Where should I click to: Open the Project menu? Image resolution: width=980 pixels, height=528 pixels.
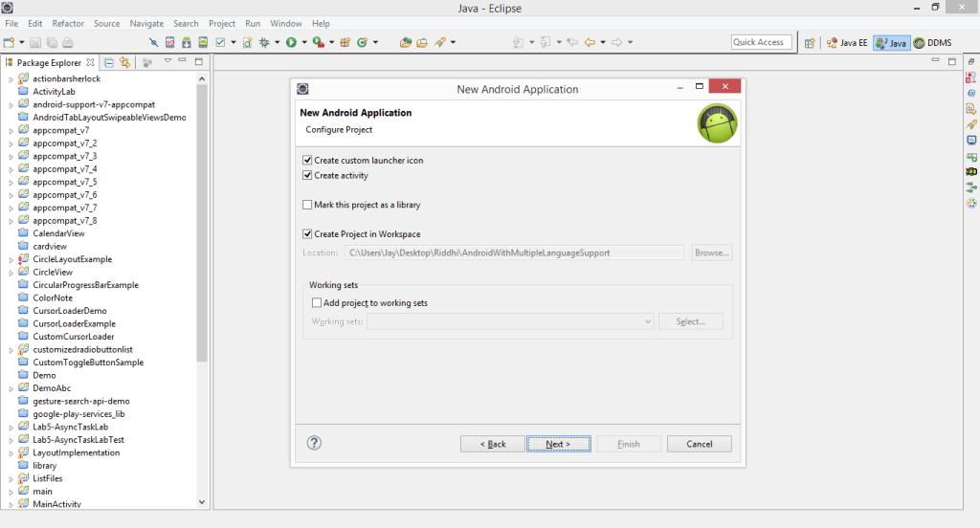pos(222,23)
